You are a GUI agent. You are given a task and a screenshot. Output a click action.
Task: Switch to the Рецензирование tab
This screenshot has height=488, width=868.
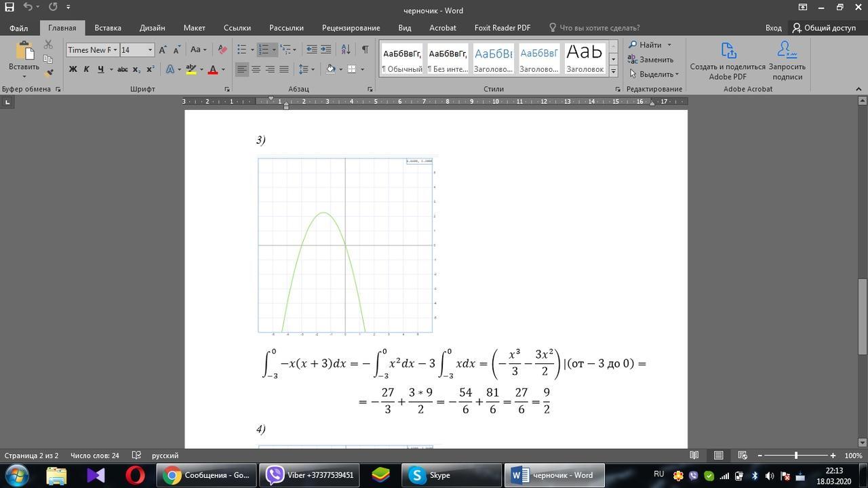coord(351,28)
